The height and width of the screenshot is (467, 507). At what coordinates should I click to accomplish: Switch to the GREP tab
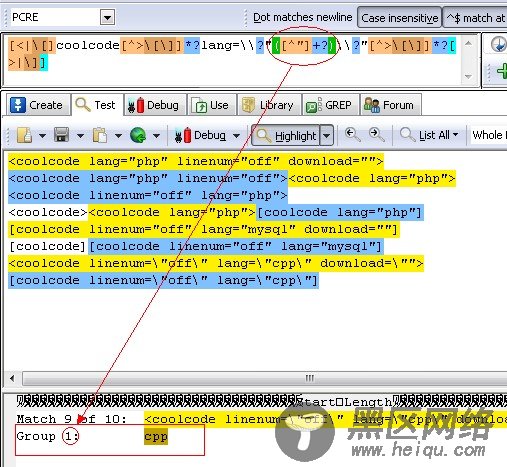(x=330, y=105)
